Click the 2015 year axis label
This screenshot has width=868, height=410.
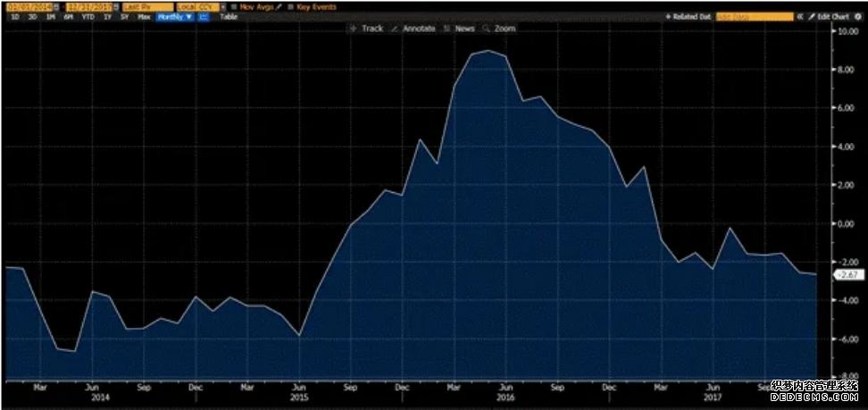point(299,397)
